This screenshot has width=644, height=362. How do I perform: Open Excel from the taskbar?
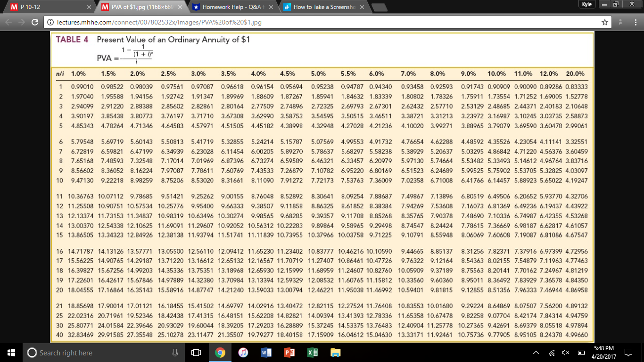point(312,353)
